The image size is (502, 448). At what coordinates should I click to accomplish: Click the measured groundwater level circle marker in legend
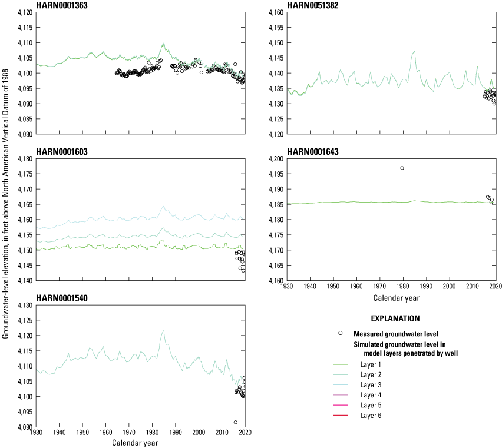[x=340, y=333]
